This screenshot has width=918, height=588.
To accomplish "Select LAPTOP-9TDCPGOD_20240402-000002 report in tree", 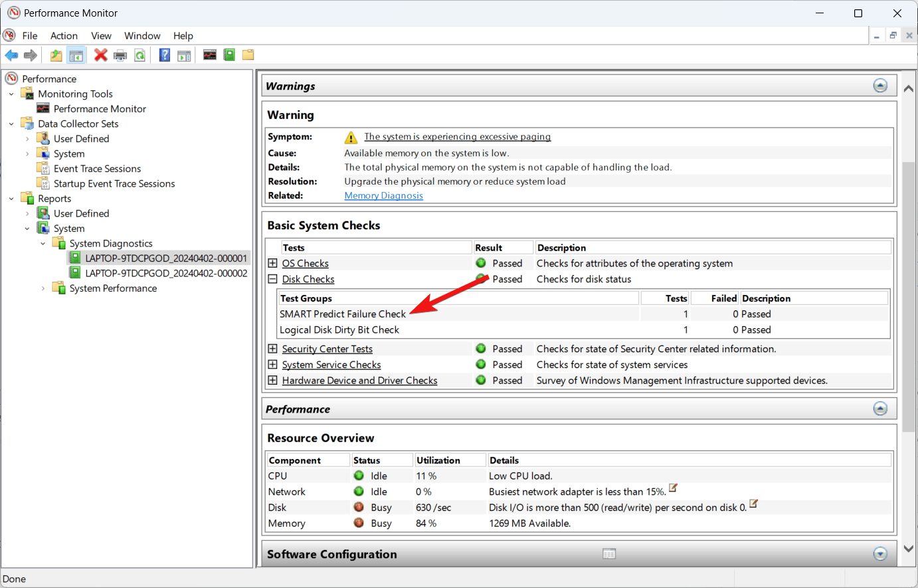I will pyautogui.click(x=166, y=273).
